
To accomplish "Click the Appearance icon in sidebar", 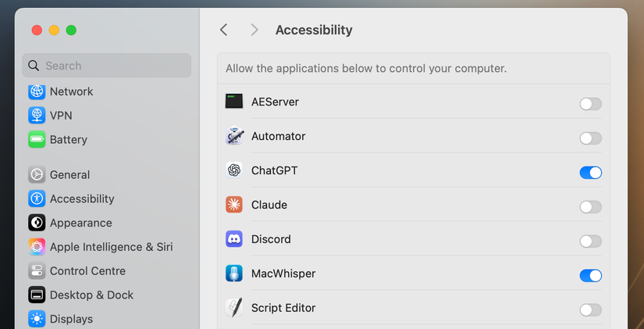I will (x=37, y=223).
